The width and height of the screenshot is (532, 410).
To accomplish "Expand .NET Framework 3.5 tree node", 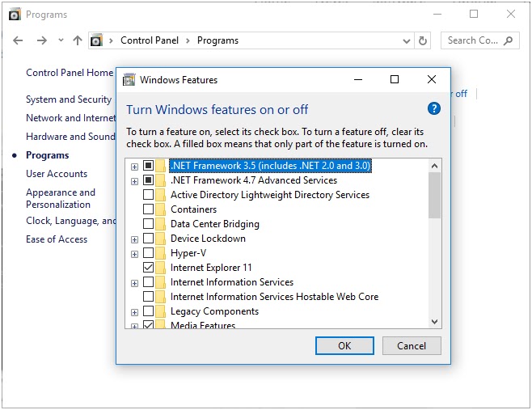I will [135, 167].
